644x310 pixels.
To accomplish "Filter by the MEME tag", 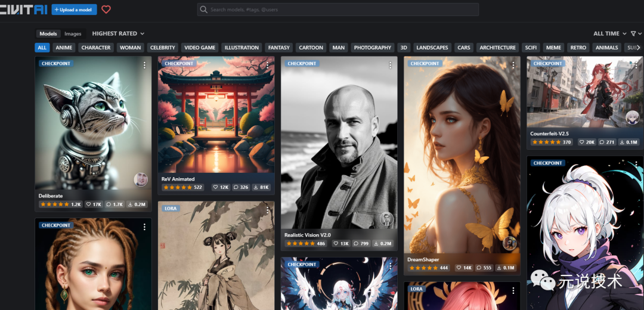I will [553, 48].
